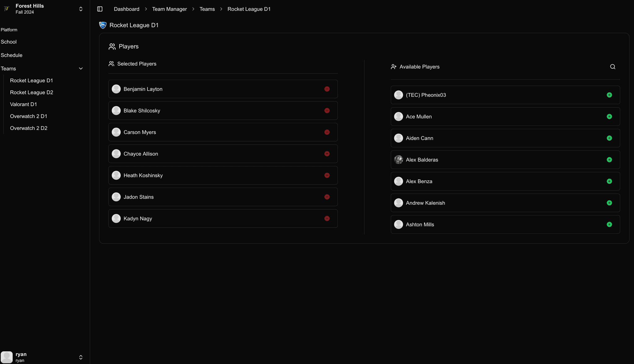Toggle the sidebar panel icon

[x=100, y=9]
